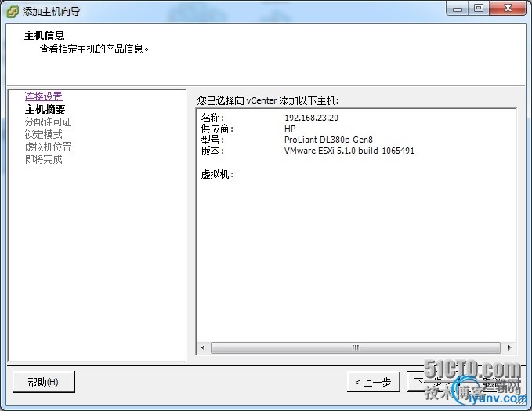Close the 添加主机向导 window

tap(508, 9)
